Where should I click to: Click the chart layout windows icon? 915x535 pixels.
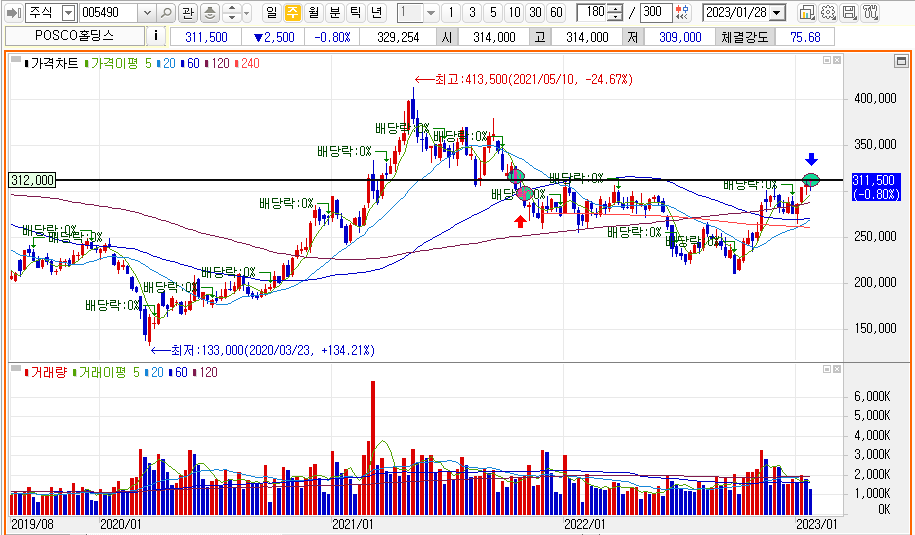click(x=807, y=12)
